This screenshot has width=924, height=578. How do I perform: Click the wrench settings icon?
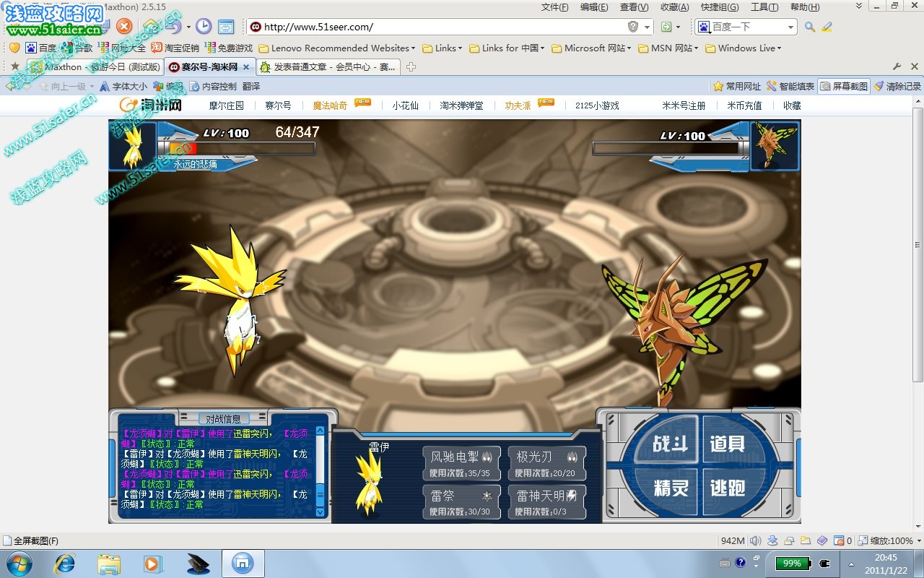pos(897,66)
